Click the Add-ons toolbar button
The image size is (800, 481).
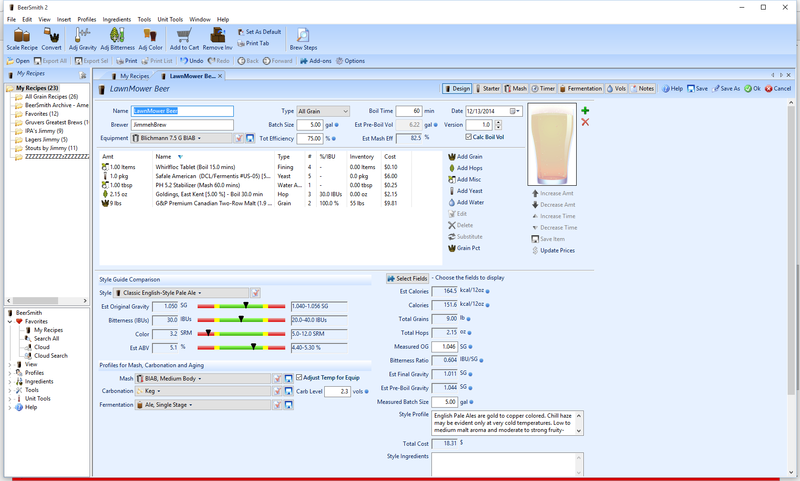click(316, 61)
